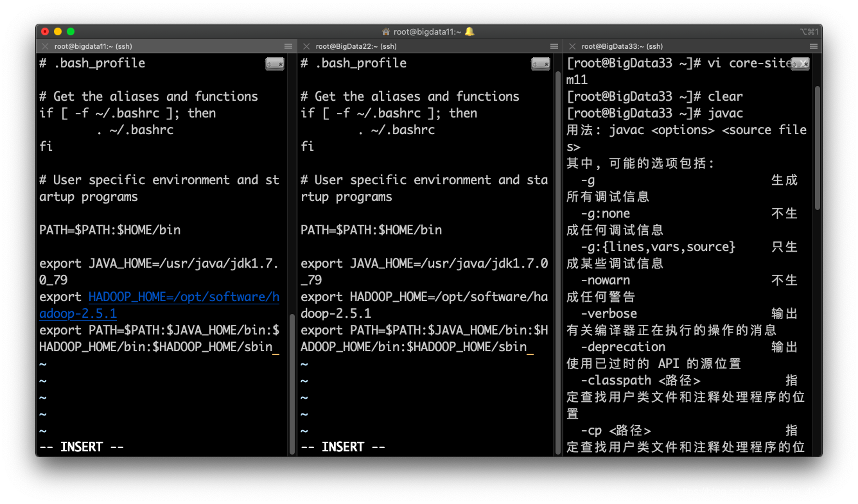Click '# Get the aliases' line in BigData22 pane
The image size is (858, 504).
[410, 96]
